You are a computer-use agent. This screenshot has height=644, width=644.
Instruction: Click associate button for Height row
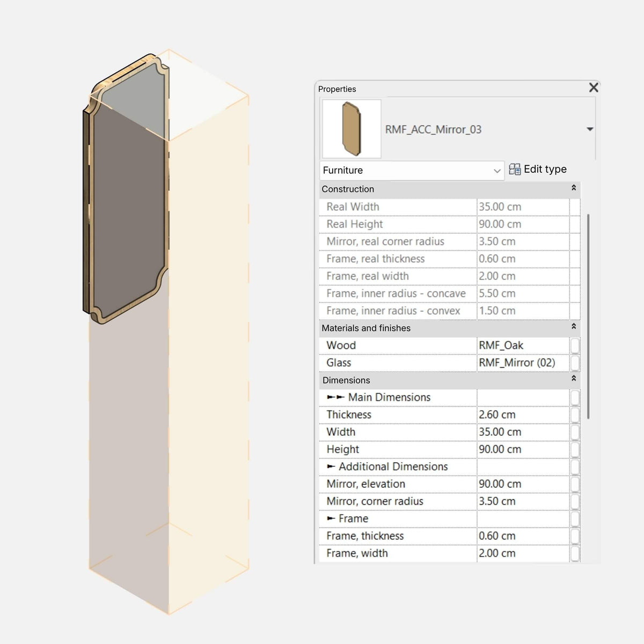tap(575, 449)
